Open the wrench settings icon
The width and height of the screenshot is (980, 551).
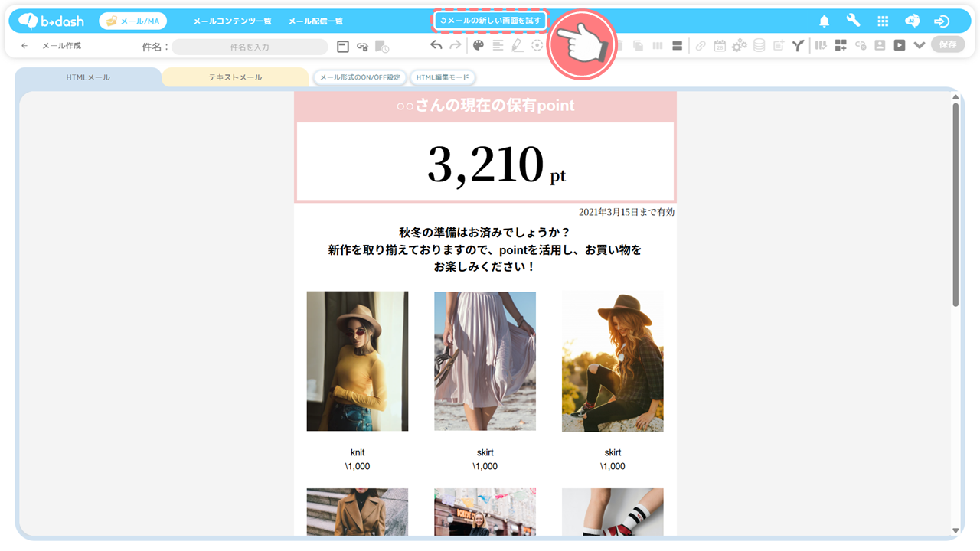(853, 21)
